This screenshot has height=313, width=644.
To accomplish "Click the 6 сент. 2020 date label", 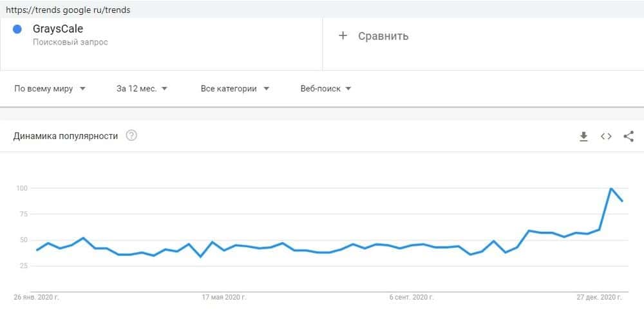I will pyautogui.click(x=412, y=297).
